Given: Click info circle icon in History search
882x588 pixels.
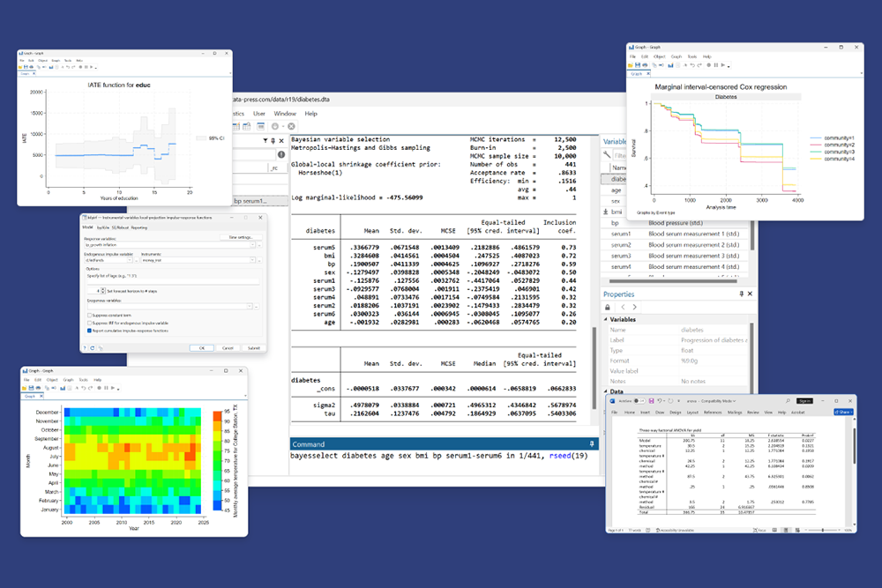Looking at the screenshot, I should pos(280,154).
